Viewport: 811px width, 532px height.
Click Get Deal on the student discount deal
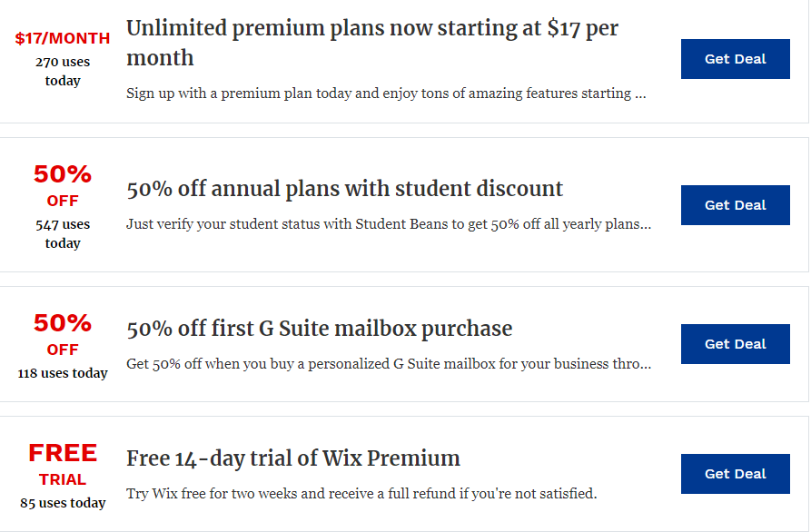point(735,205)
